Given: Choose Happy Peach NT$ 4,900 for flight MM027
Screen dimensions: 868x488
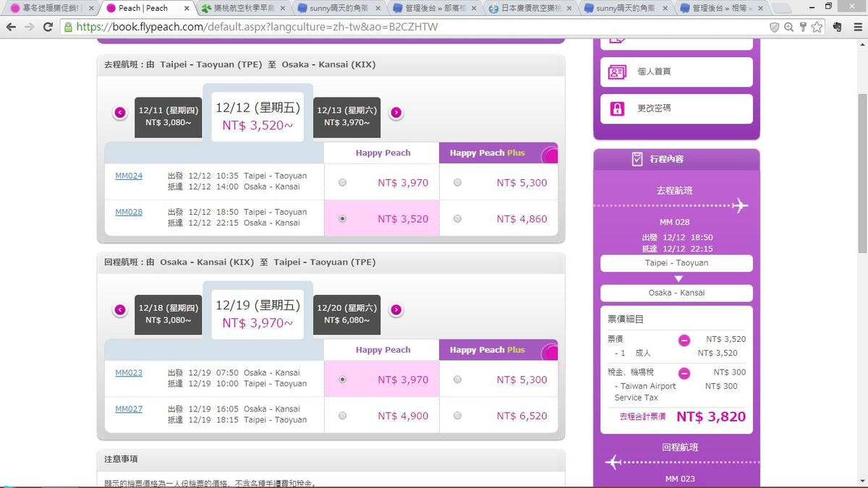Looking at the screenshot, I should [x=343, y=416].
